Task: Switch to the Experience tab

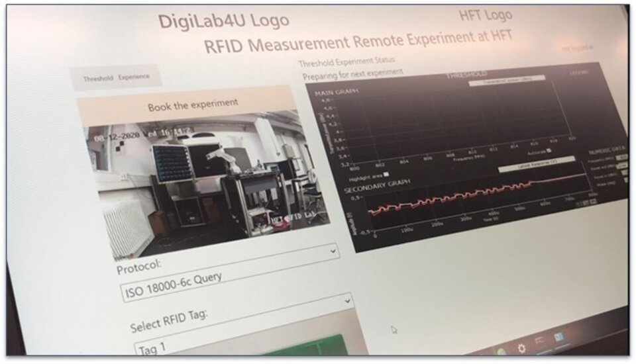Action: (x=134, y=76)
